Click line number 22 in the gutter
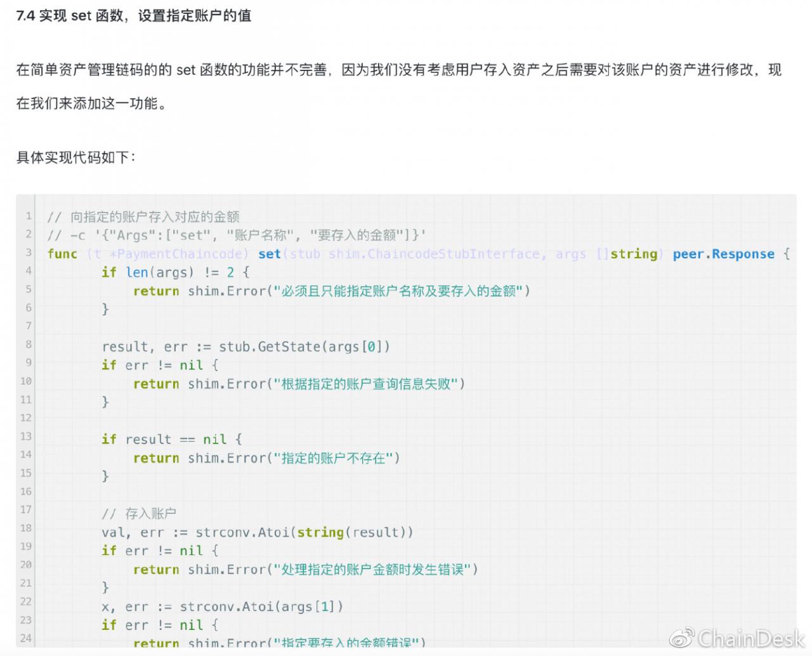 click(x=25, y=601)
